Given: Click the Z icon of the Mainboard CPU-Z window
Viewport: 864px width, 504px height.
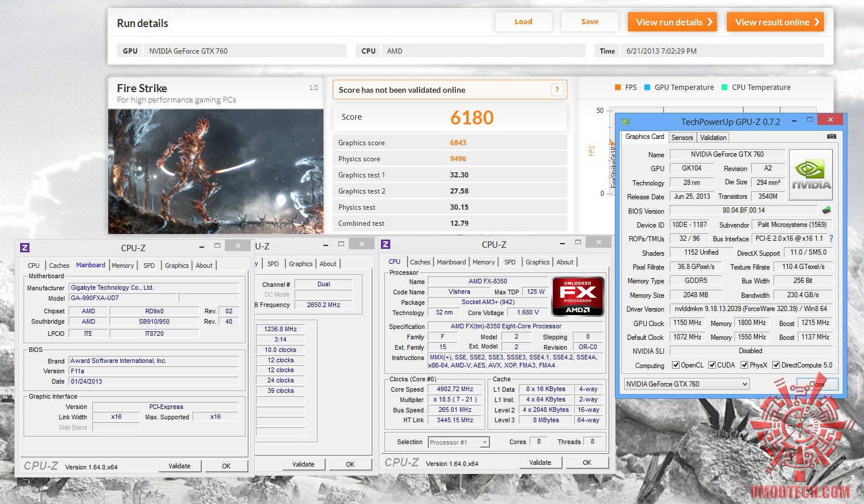Looking at the screenshot, I should point(25,248).
